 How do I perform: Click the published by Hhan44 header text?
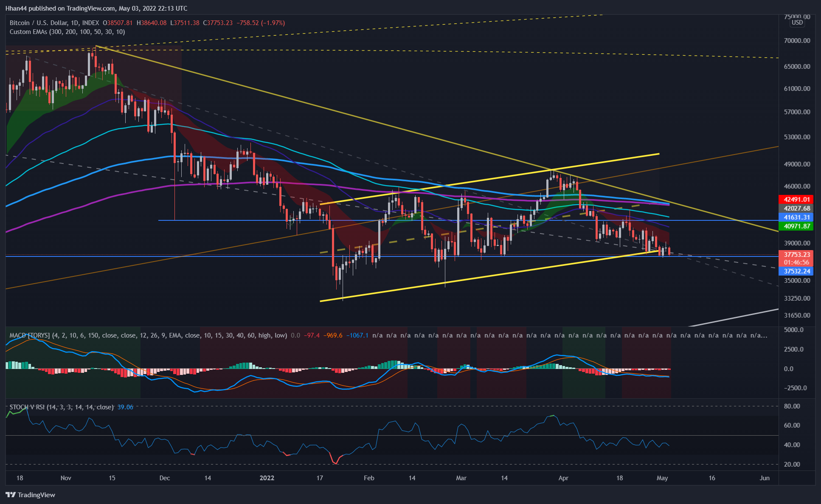pos(96,8)
